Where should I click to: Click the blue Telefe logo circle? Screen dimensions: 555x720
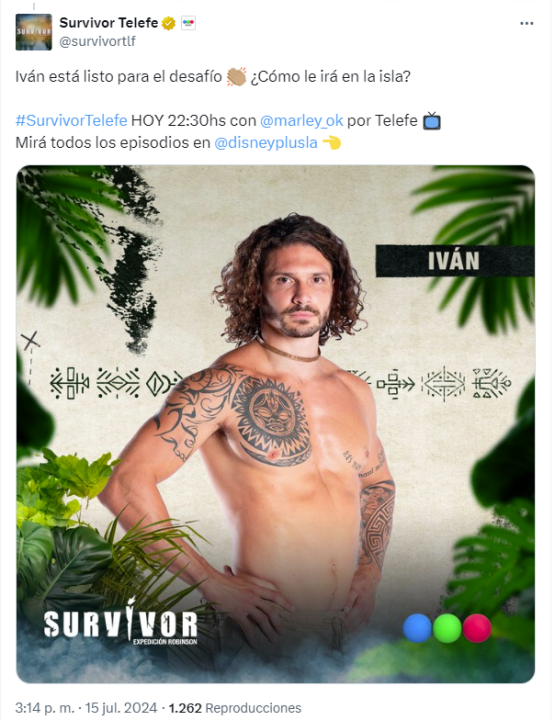(417, 628)
